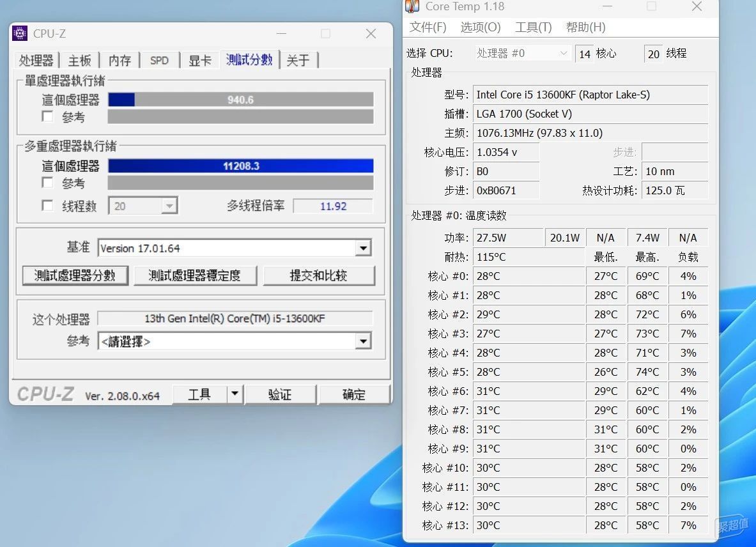Screen dimensions: 756x547
Task: Click the 13th Gen Intel Core i5-13600KF name field
Action: coord(235,319)
